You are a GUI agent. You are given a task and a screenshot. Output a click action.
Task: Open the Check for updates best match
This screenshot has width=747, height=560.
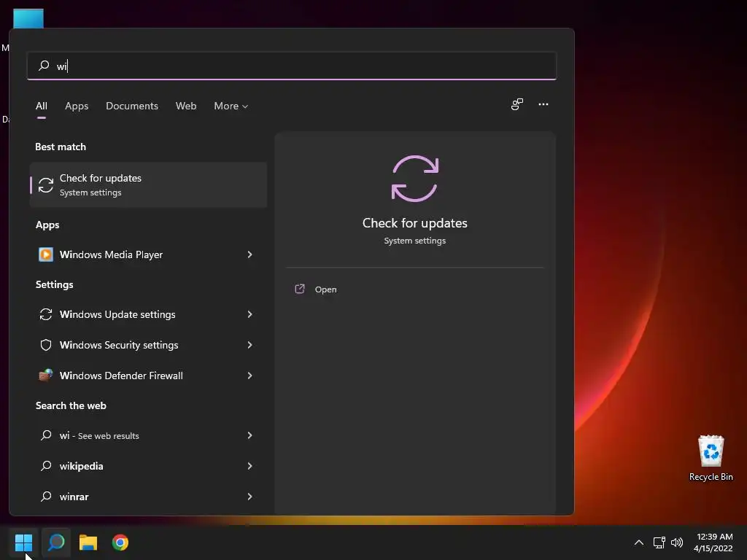(x=148, y=184)
